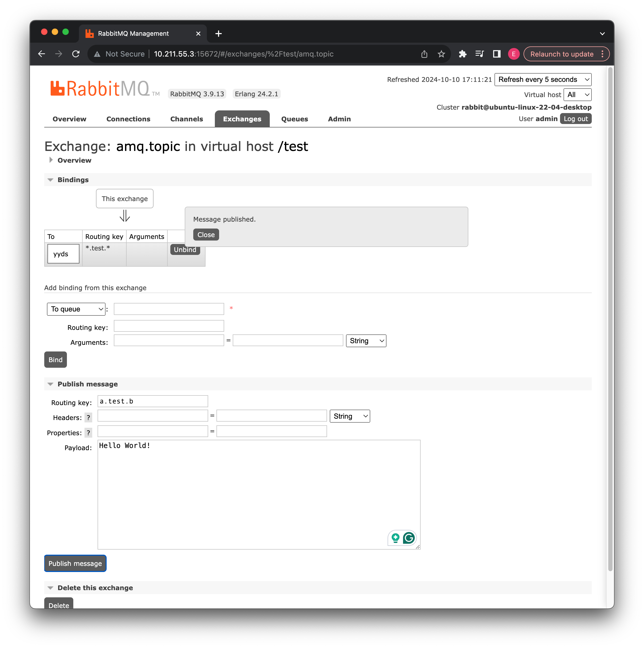Collapse the Bindings section
644x648 pixels.
(x=73, y=180)
